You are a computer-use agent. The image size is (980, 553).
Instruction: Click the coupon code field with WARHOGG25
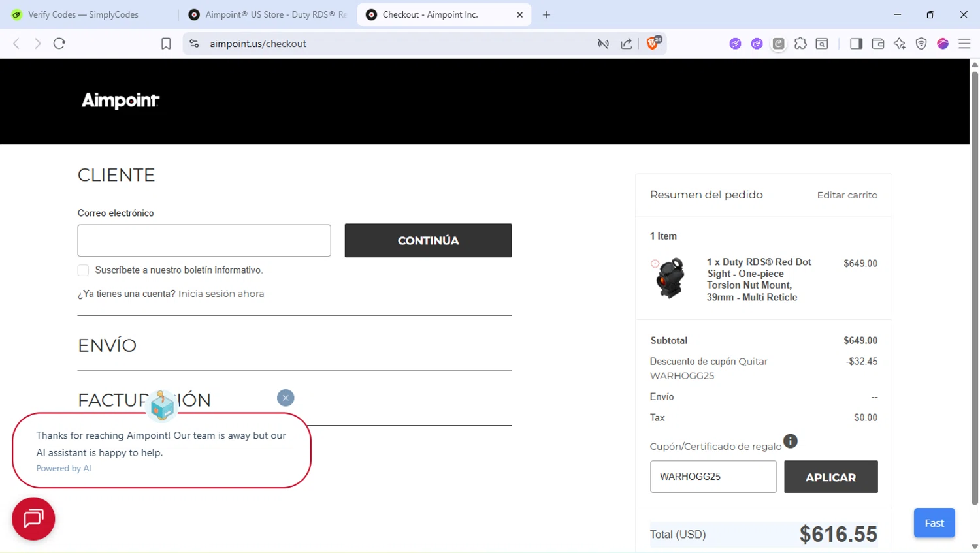(x=713, y=477)
